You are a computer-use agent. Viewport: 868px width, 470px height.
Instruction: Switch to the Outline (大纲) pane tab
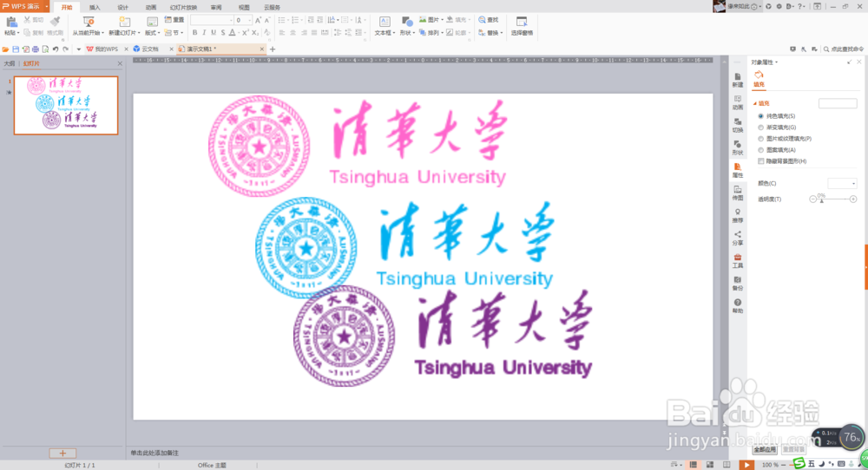pos(10,63)
